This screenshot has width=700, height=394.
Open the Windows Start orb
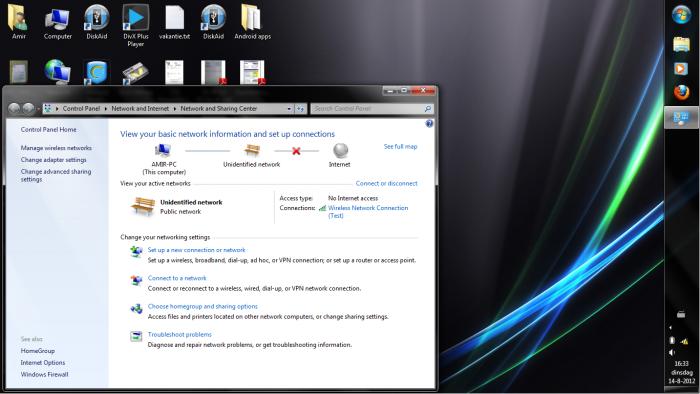coord(681,16)
